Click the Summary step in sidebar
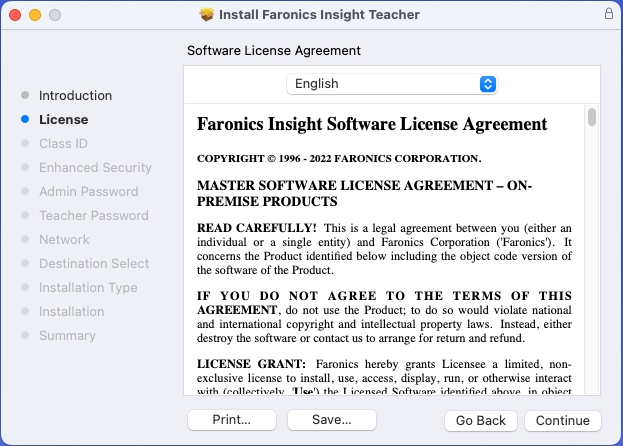Screen dimensions: 623x446 point(67,336)
